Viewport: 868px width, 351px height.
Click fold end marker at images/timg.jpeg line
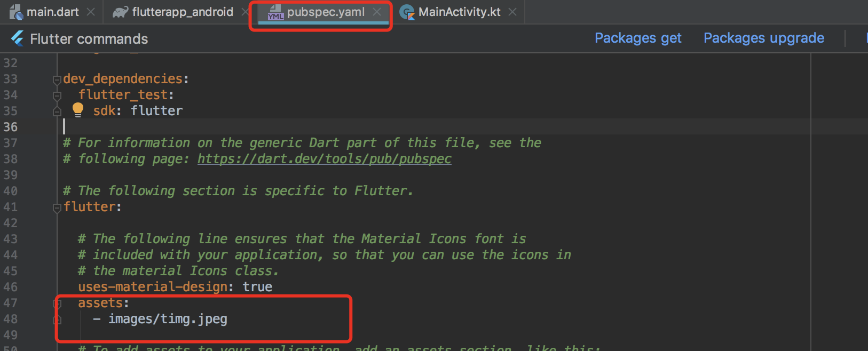tap(57, 320)
